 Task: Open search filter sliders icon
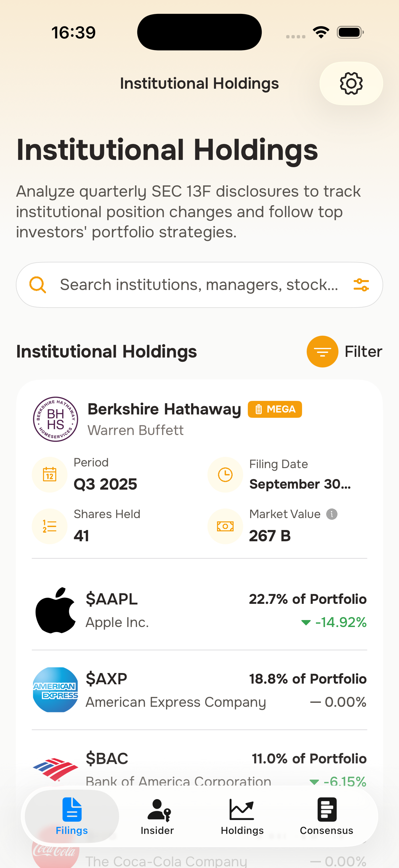point(361,285)
